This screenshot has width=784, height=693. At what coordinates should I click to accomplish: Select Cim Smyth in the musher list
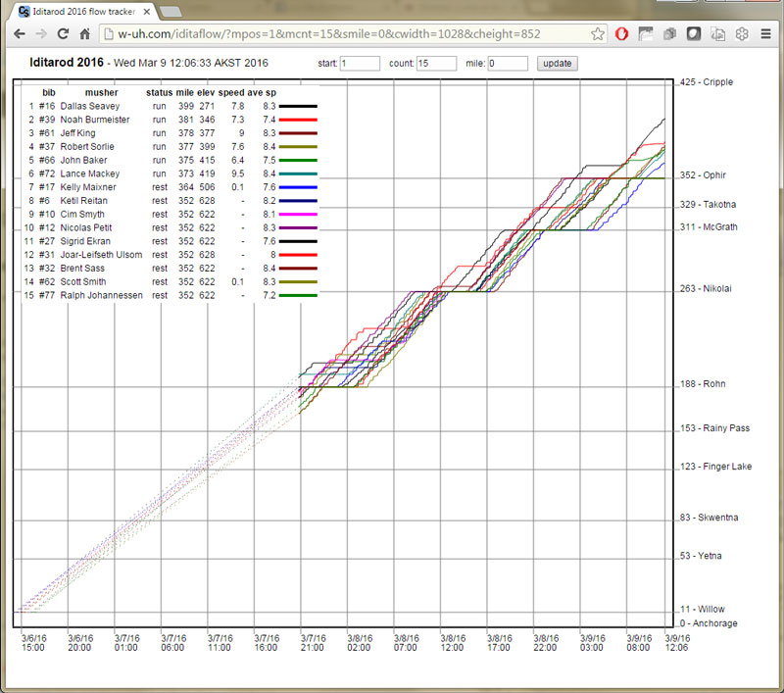(x=82, y=214)
